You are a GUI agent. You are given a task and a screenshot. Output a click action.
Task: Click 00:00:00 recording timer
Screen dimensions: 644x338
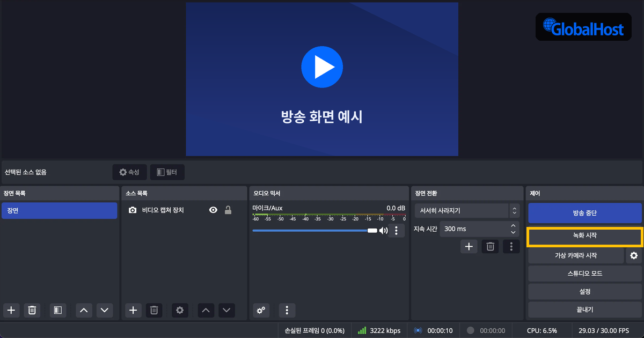493,330
